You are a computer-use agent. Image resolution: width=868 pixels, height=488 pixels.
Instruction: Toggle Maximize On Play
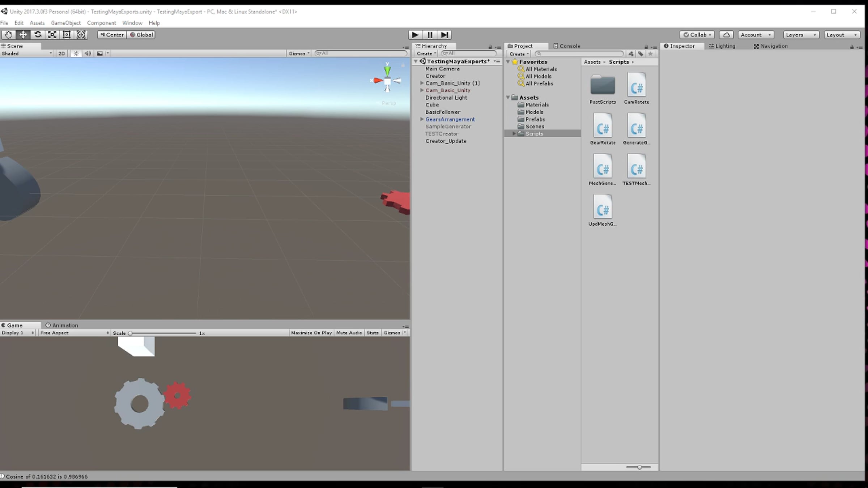point(311,333)
